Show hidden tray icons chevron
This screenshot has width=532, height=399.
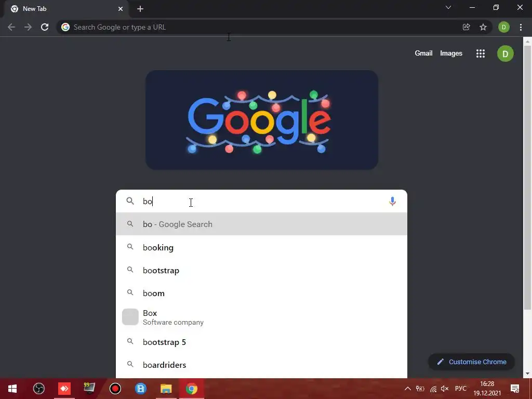[408, 389]
